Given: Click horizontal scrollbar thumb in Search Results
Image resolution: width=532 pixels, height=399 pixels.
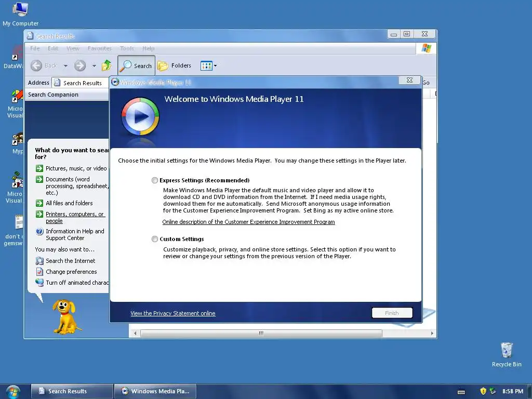Looking at the screenshot, I should (261, 333).
